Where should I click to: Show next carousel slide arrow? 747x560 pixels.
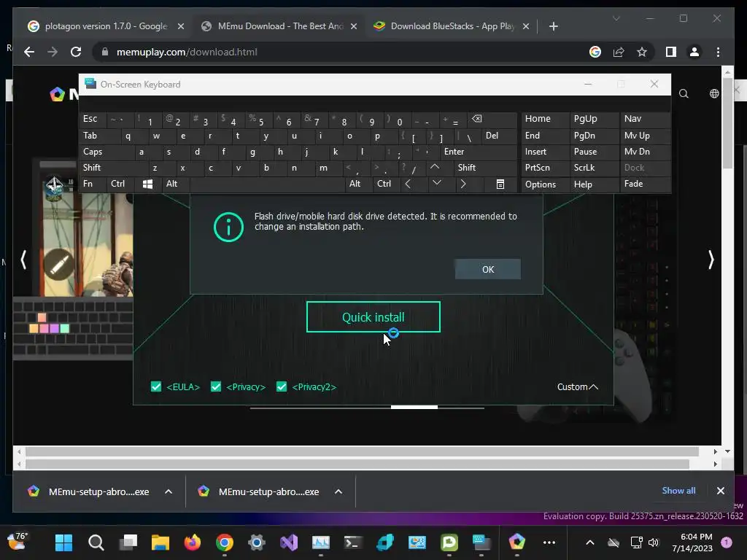711,260
